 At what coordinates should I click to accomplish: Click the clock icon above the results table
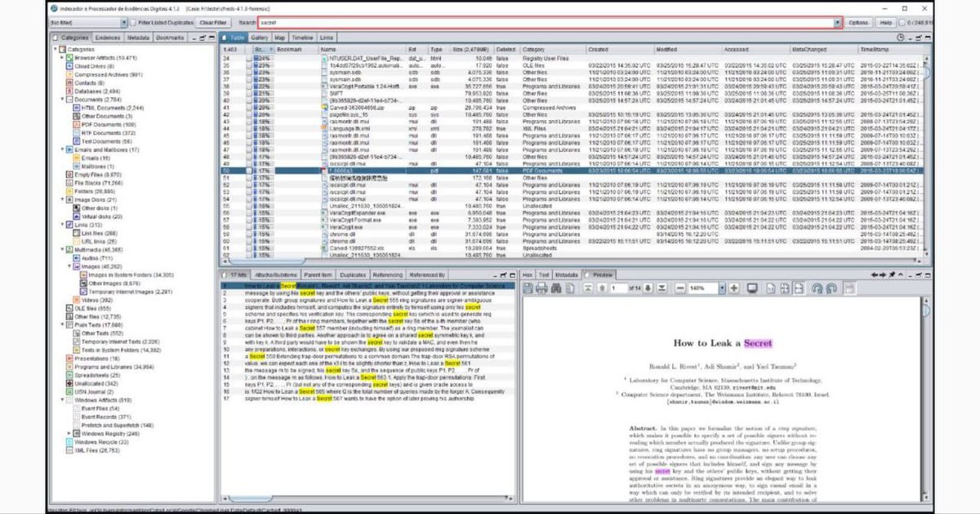click(901, 38)
